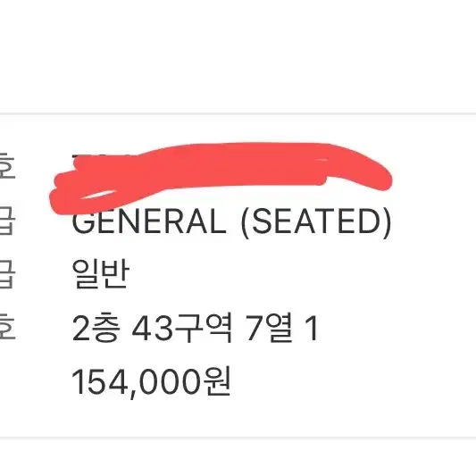
Task: Click the red scribbled-out reservation number
Action: point(221,175)
